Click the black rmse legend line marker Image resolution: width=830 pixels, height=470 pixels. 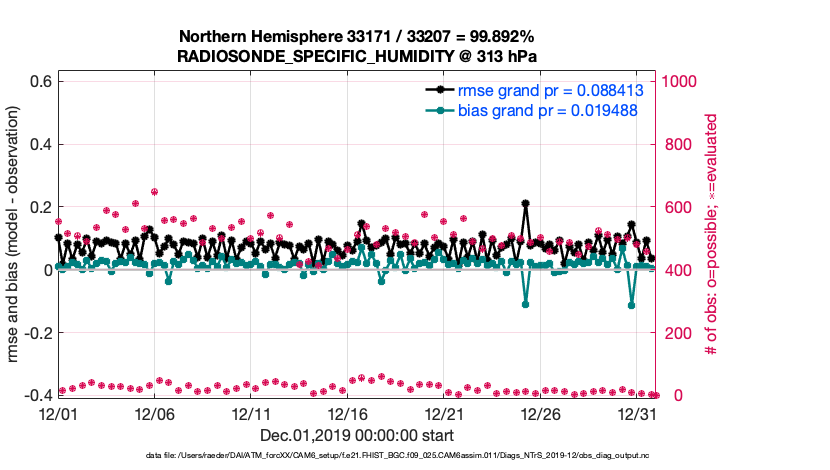coord(436,90)
